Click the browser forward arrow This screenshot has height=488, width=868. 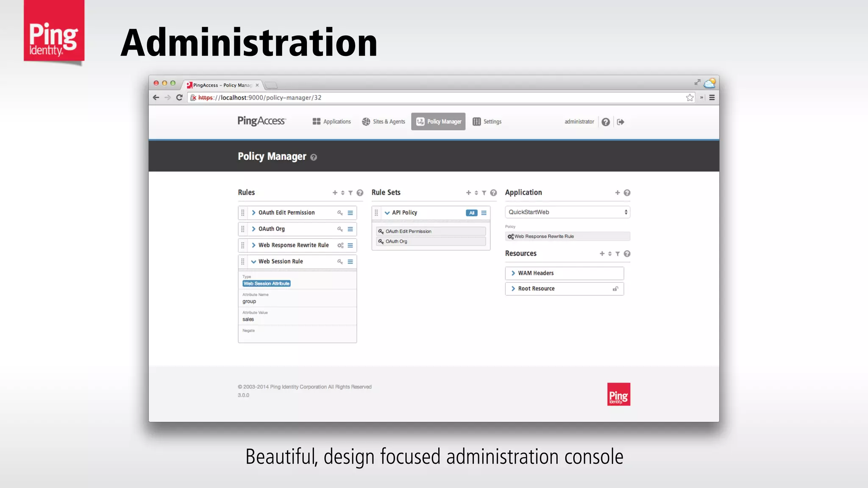click(x=168, y=97)
